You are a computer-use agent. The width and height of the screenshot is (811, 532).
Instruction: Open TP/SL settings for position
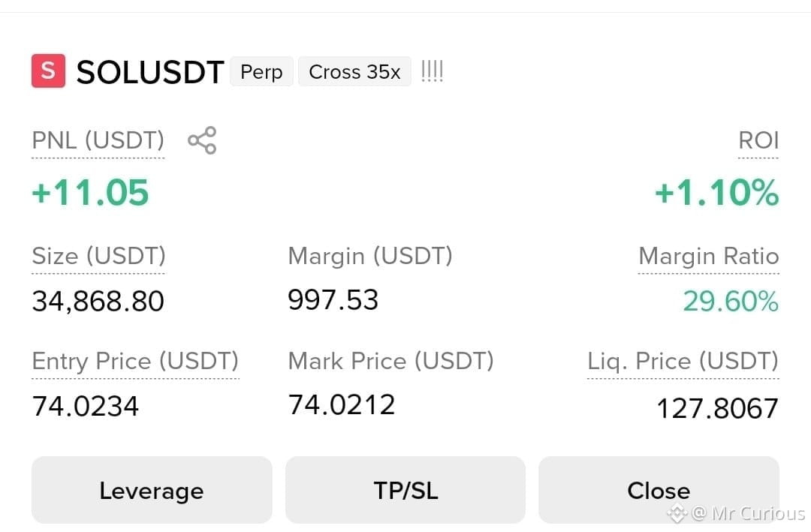pos(405,490)
